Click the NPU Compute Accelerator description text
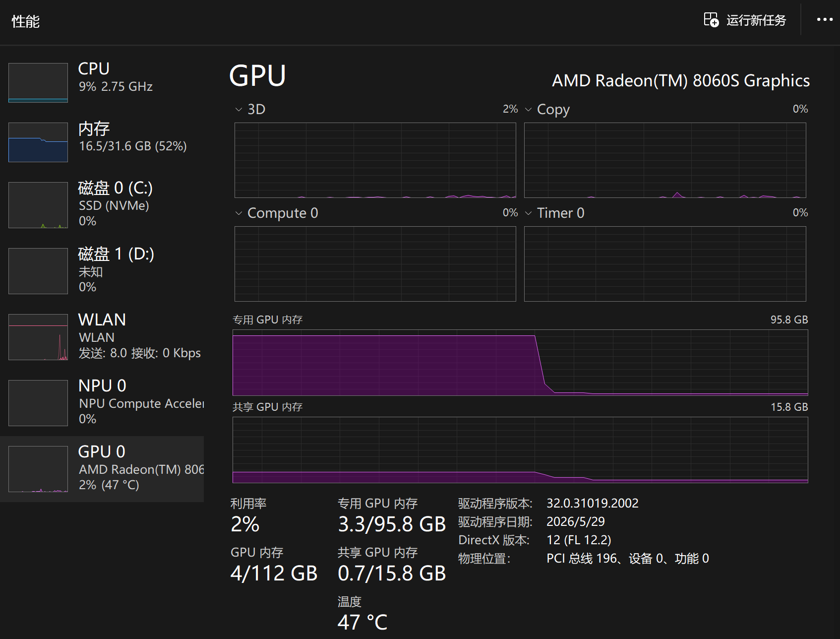 point(141,404)
